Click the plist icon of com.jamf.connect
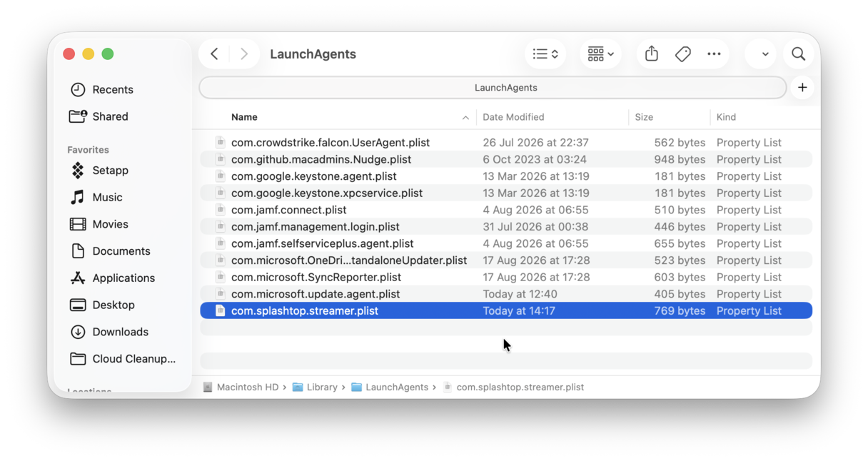868x461 pixels. tap(221, 210)
